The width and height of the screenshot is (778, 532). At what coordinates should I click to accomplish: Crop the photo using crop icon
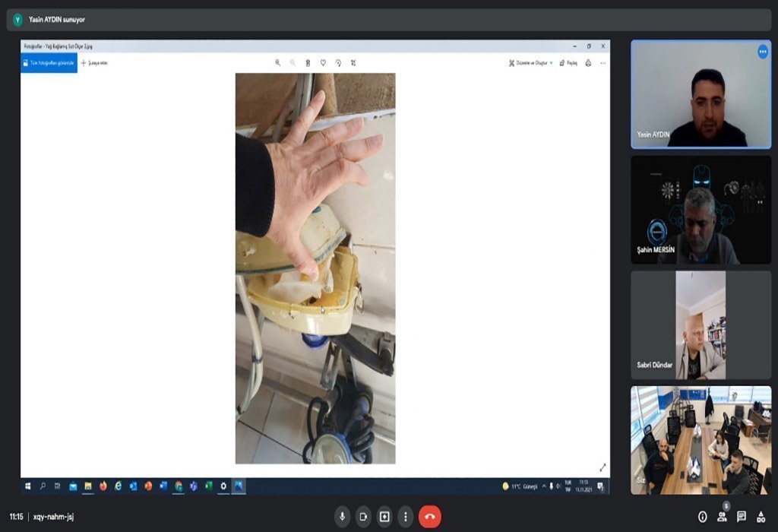tap(353, 63)
